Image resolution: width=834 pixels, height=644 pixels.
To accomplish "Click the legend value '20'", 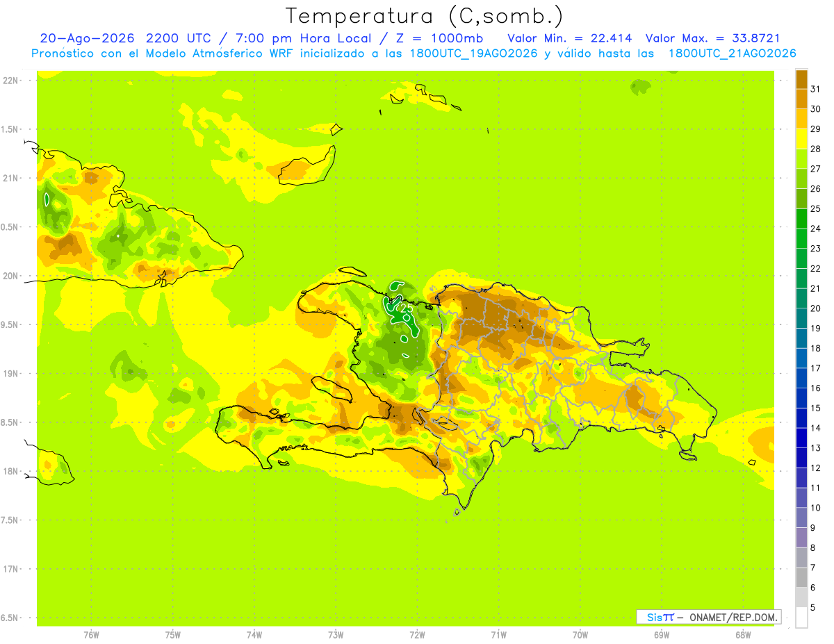I will (816, 308).
